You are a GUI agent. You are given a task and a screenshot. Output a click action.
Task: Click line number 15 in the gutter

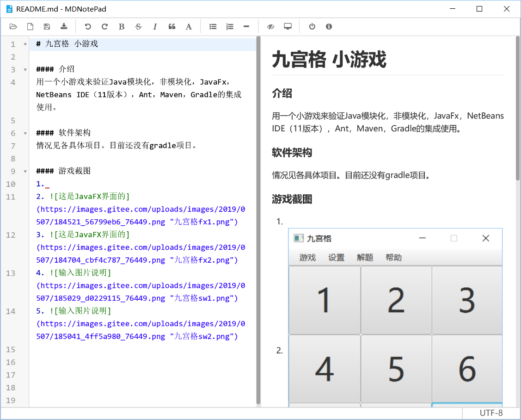coord(11,350)
